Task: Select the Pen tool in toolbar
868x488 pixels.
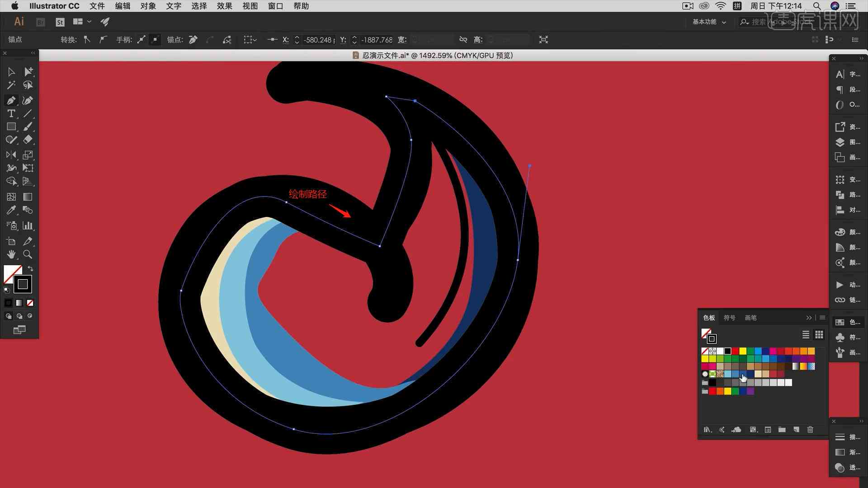Action: 11,99
